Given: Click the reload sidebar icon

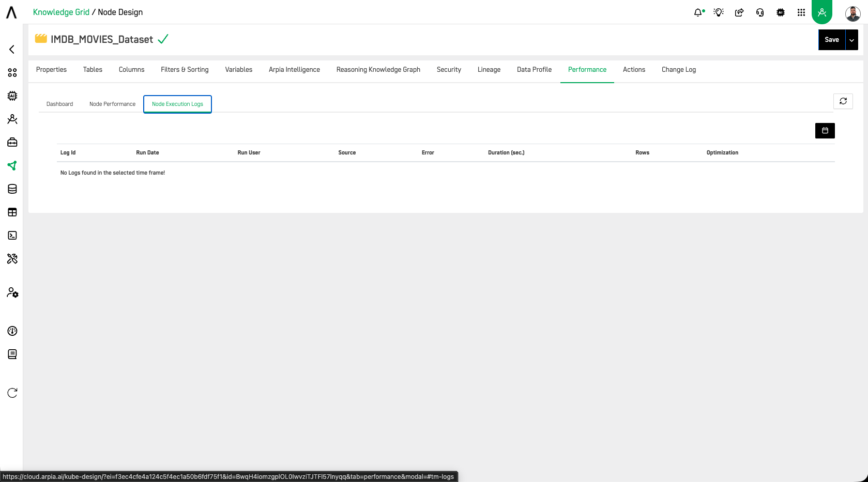Looking at the screenshot, I should 12,393.
